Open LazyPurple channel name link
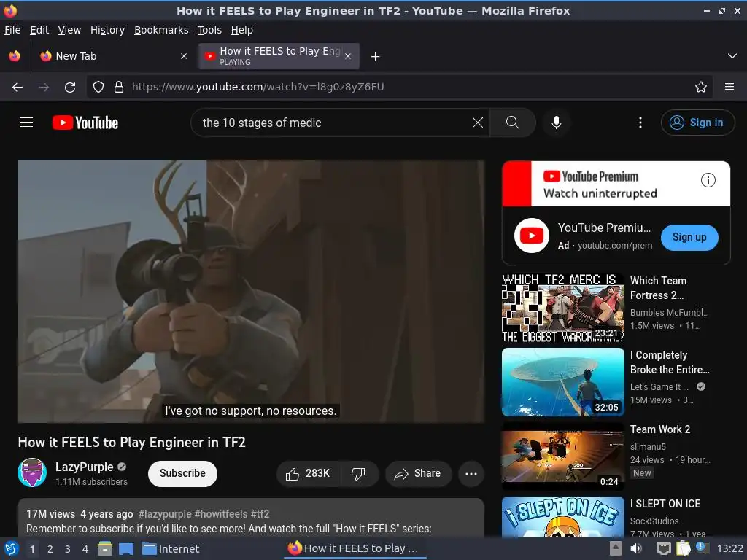The height and width of the screenshot is (560, 747). tap(85, 467)
